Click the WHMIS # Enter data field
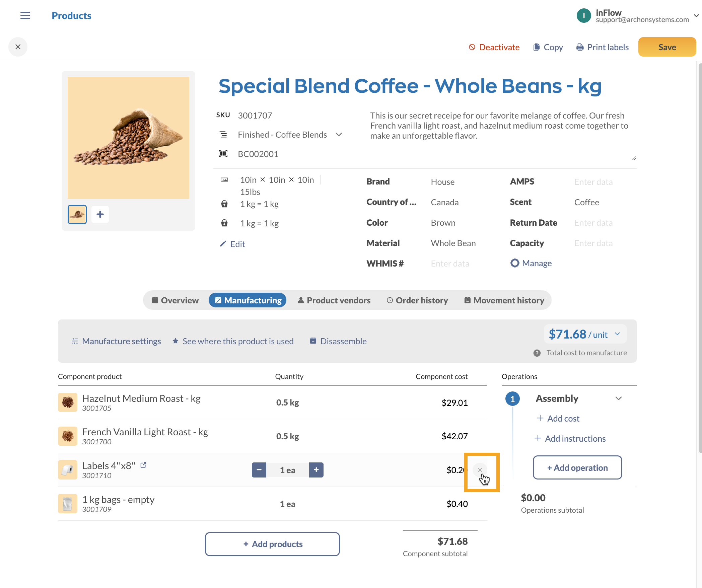Screen dimensions: 702x588 (x=450, y=264)
